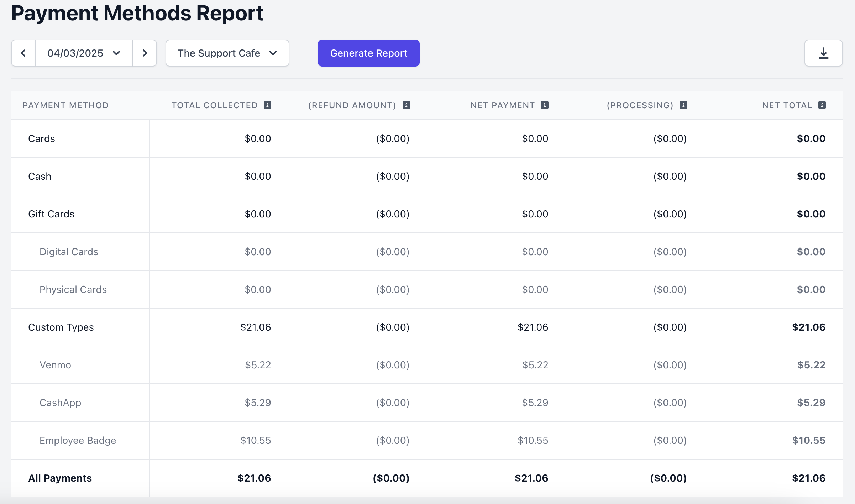Click the Venmo sub-row label
This screenshot has width=855, height=504.
(x=55, y=365)
